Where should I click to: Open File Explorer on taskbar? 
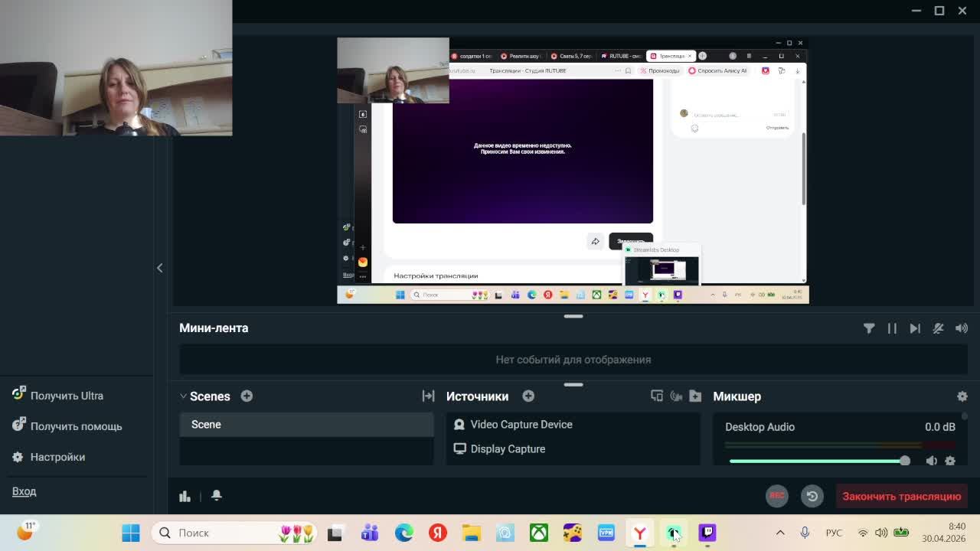pos(471,533)
